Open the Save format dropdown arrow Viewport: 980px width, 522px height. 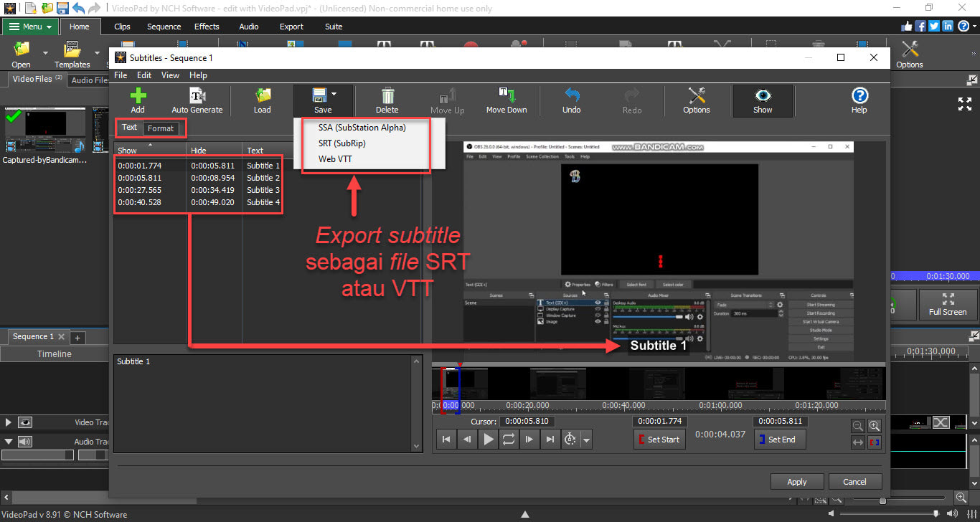tap(334, 94)
